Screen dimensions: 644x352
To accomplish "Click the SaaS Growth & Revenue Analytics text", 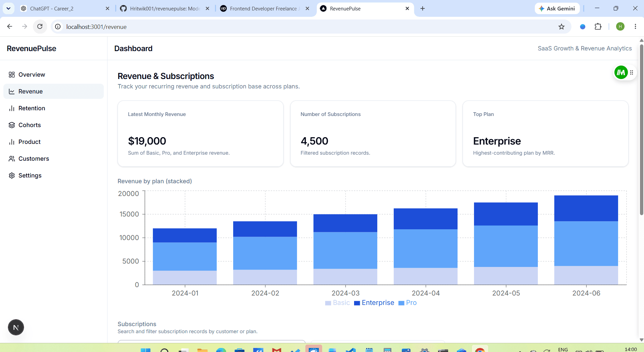I will click(585, 48).
